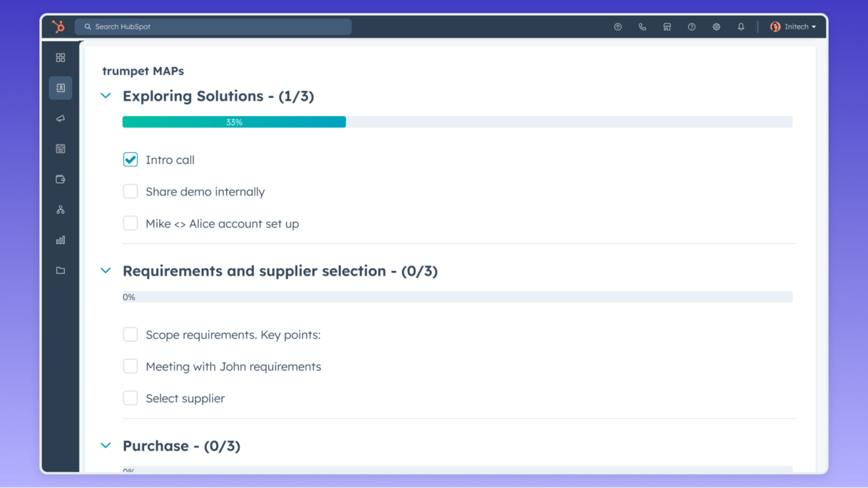The height and width of the screenshot is (488, 868).
Task: Click the Search HubSpot field
Action: tap(213, 27)
